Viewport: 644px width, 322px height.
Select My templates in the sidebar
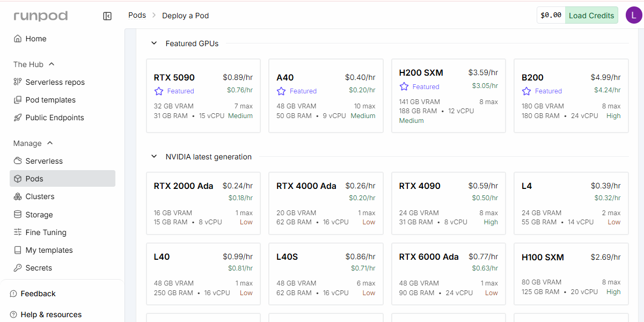49,250
